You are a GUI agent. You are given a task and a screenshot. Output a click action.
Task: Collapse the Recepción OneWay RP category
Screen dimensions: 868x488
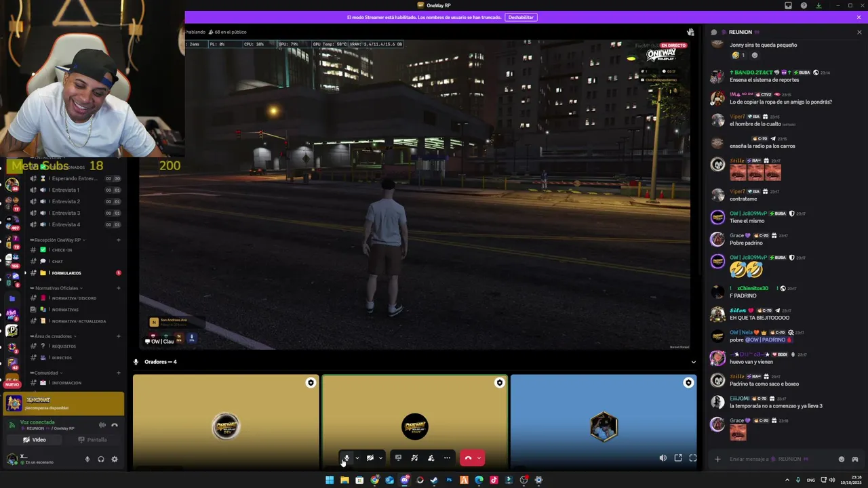point(58,240)
